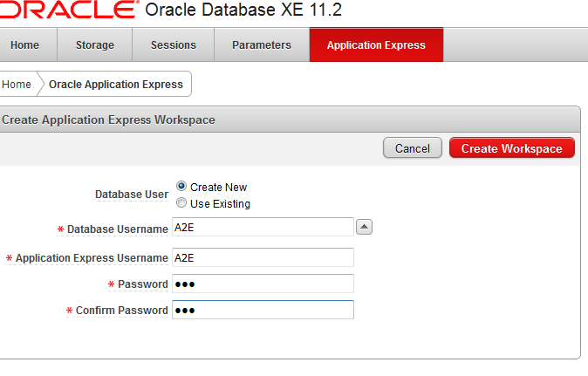The width and height of the screenshot is (588, 376).
Task: Click the Oracle logo
Action: tap(69, 10)
